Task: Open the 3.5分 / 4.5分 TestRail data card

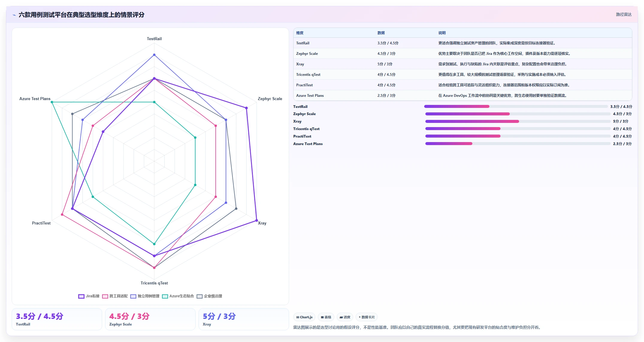Action: point(57,319)
